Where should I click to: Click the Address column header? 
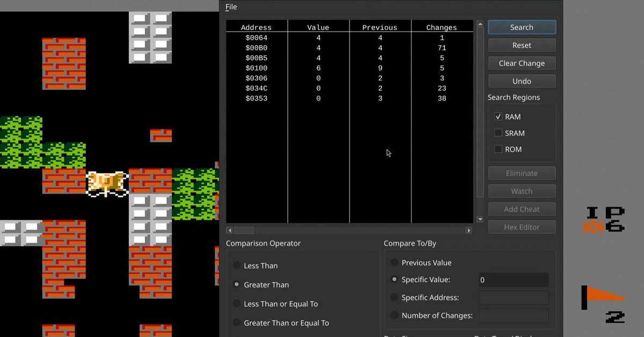click(x=257, y=27)
